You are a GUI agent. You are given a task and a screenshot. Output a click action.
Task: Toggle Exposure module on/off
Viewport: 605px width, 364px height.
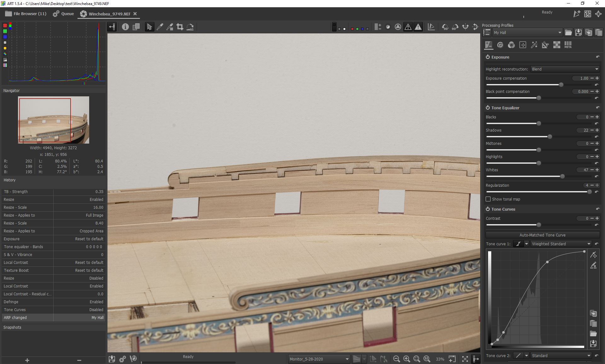click(x=488, y=57)
